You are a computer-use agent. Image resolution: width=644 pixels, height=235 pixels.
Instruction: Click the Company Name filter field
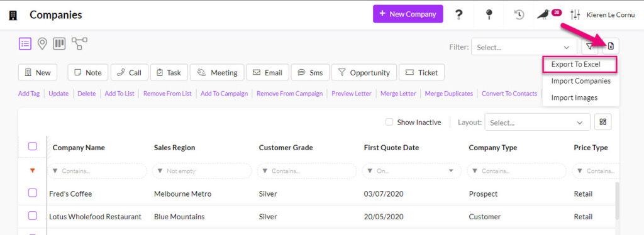pyautogui.click(x=97, y=171)
